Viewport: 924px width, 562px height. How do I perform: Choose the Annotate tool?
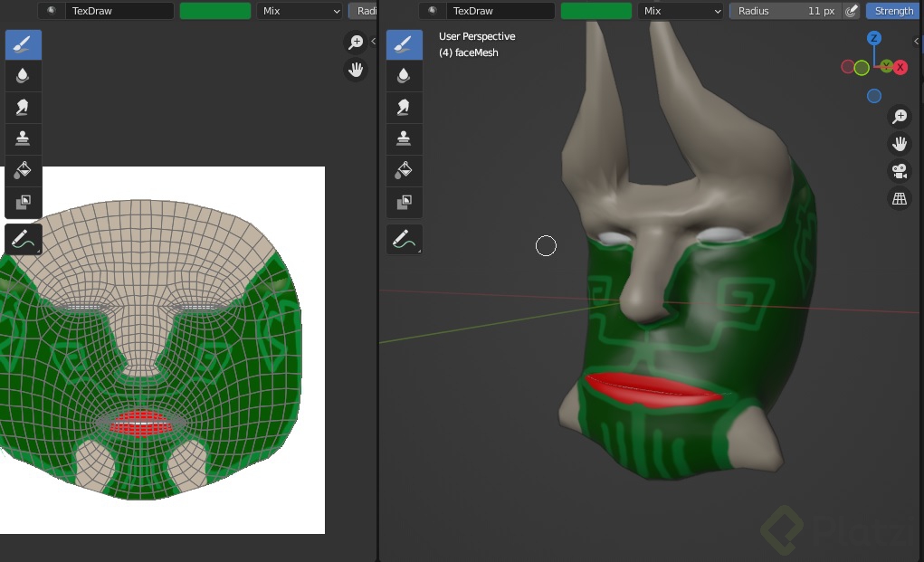click(x=405, y=239)
